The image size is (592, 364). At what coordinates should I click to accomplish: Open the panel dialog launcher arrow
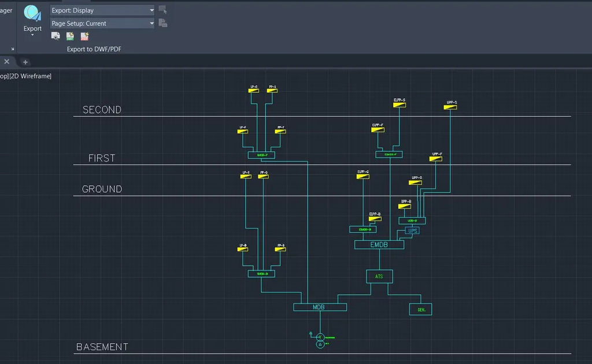point(13,49)
